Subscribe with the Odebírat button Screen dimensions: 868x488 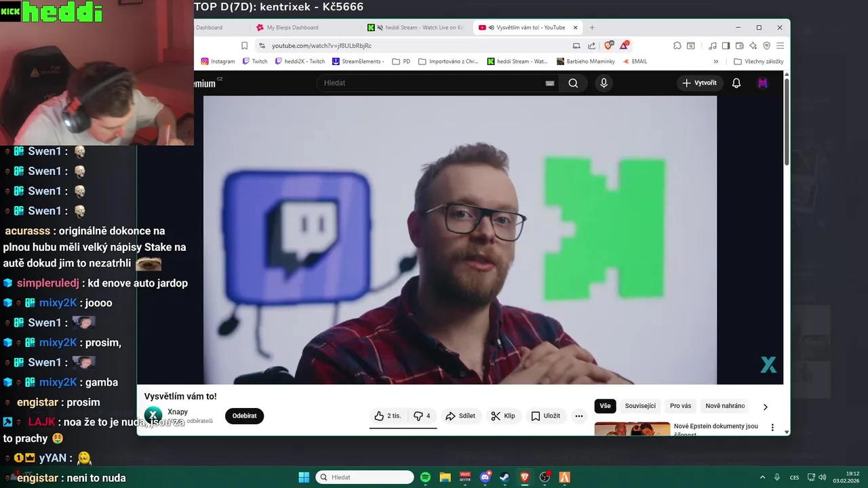coord(244,415)
